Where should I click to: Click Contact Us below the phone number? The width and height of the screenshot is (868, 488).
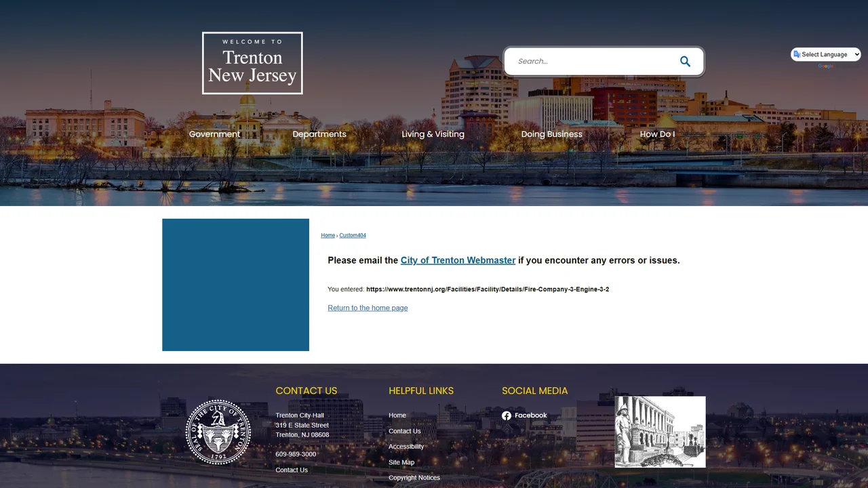click(x=292, y=470)
